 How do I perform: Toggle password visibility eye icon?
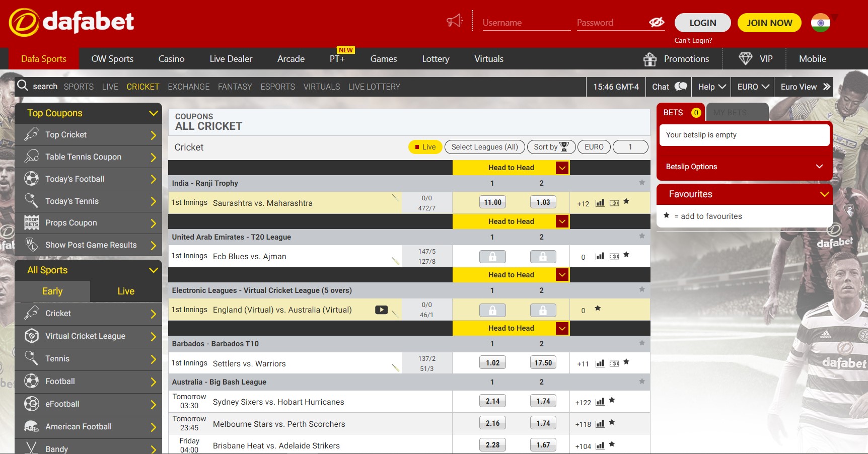tap(657, 22)
